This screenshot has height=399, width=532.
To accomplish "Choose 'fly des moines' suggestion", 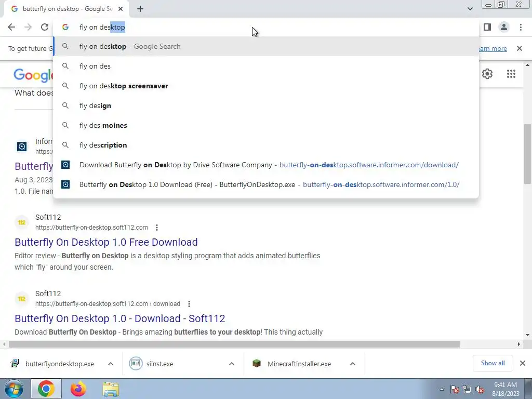I will point(266,125).
